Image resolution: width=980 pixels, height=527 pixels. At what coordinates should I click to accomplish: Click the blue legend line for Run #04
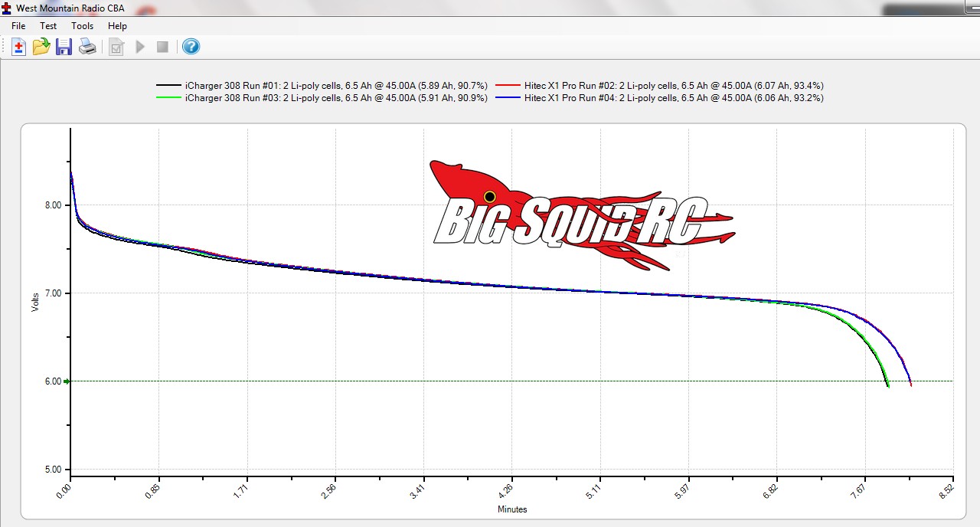(x=508, y=97)
